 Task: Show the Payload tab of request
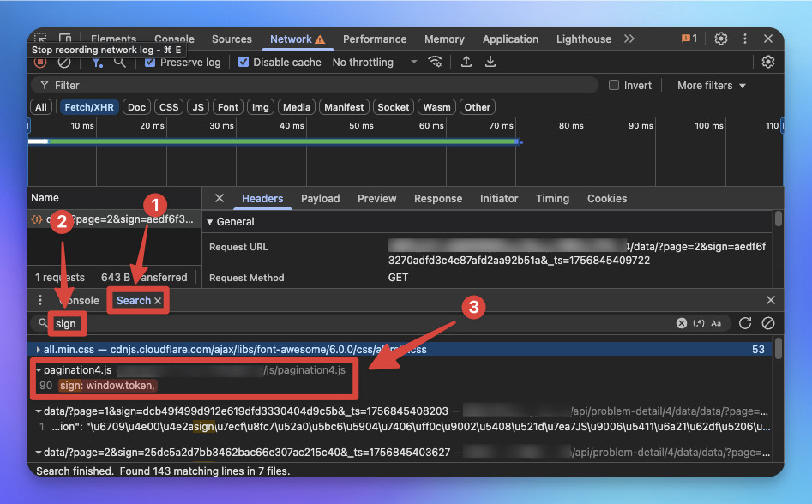(321, 199)
